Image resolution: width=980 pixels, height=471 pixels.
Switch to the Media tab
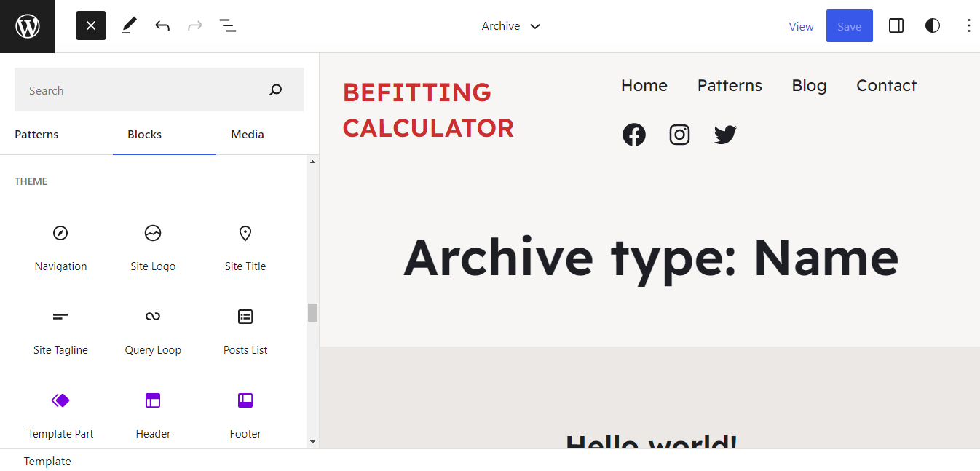(x=247, y=134)
